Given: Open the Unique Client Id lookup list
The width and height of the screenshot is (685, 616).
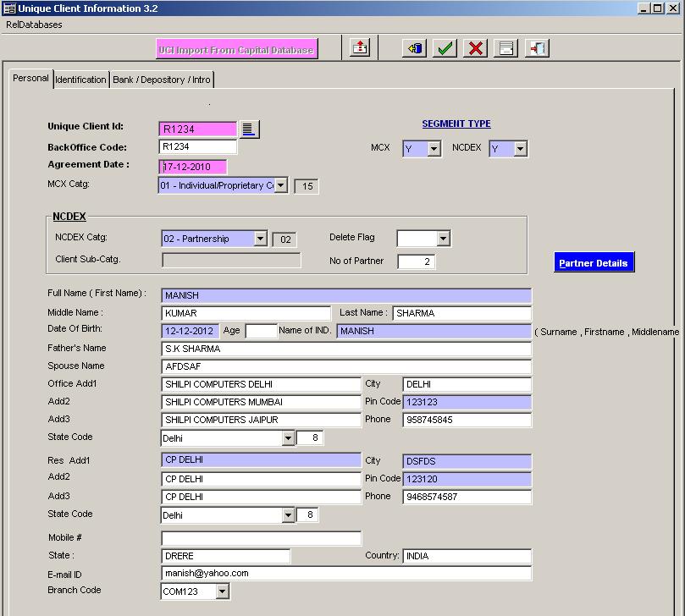Looking at the screenshot, I should click(x=249, y=129).
